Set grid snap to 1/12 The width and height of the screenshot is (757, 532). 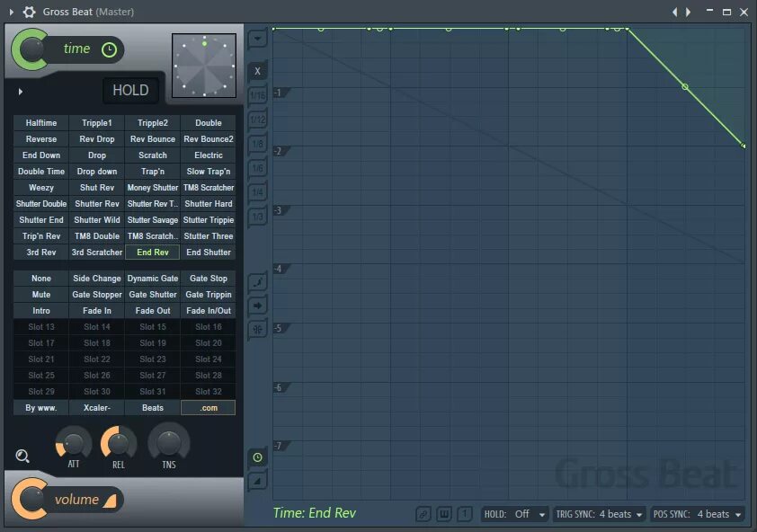[x=257, y=120]
